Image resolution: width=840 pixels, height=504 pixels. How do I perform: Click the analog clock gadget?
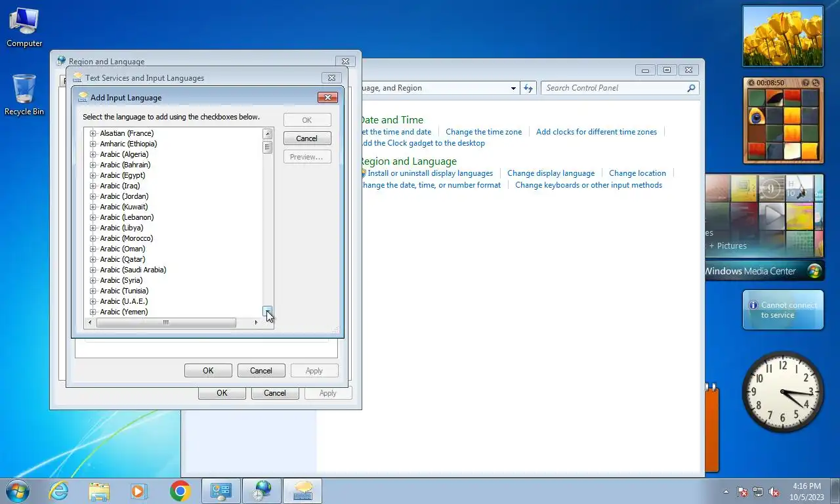783,392
